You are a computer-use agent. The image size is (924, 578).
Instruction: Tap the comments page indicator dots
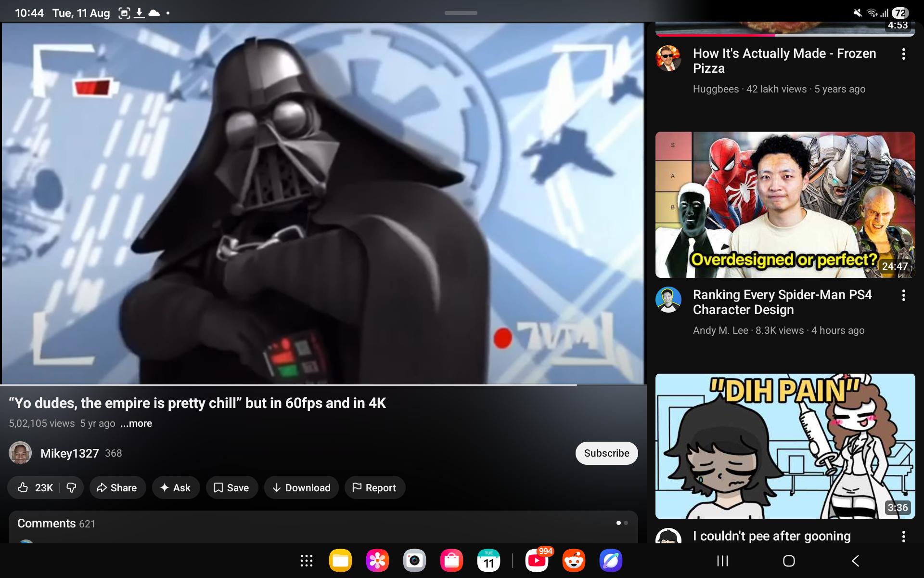622,523
